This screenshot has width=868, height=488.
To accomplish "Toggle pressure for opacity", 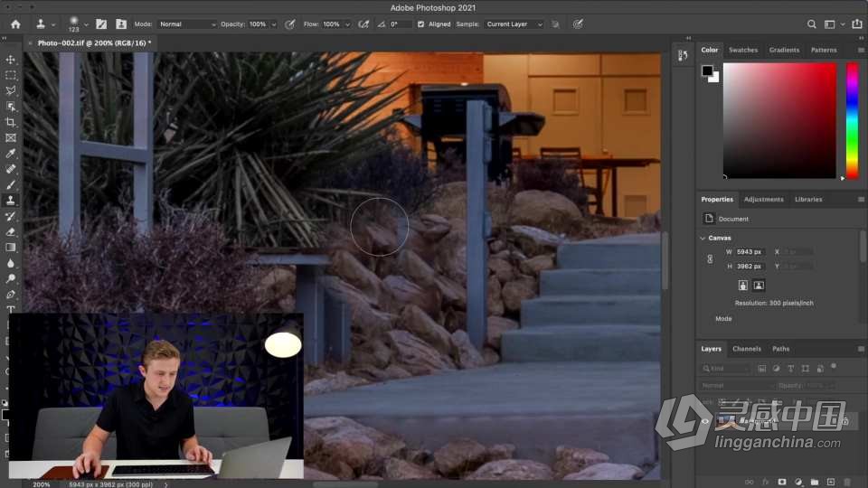I will 289,24.
